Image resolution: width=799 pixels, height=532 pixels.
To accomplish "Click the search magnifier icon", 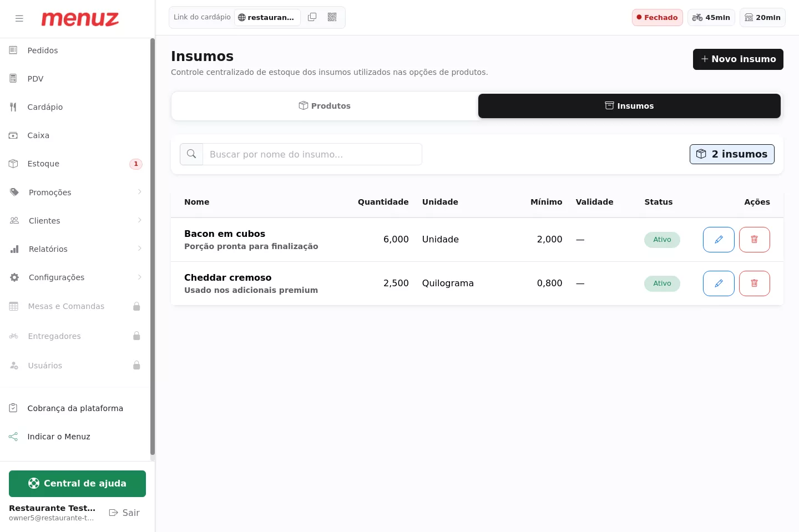I will (191, 154).
